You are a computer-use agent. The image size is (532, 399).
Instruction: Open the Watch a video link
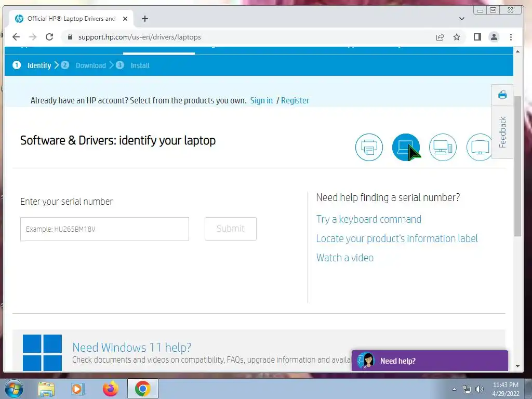(345, 258)
